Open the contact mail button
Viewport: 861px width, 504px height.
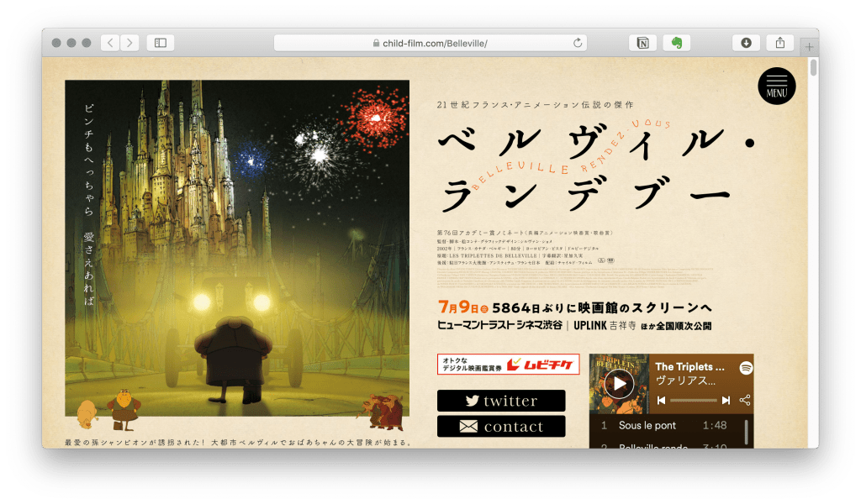[x=501, y=427]
